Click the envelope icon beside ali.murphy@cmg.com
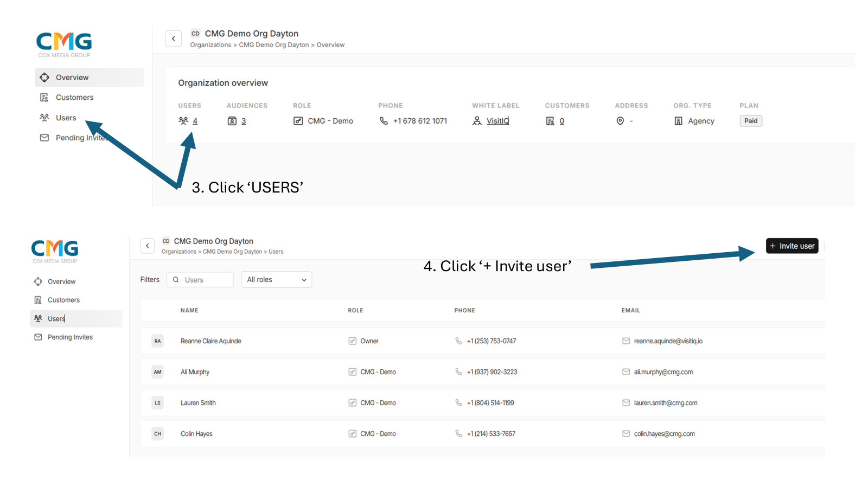This screenshot has width=868, height=488. click(626, 372)
